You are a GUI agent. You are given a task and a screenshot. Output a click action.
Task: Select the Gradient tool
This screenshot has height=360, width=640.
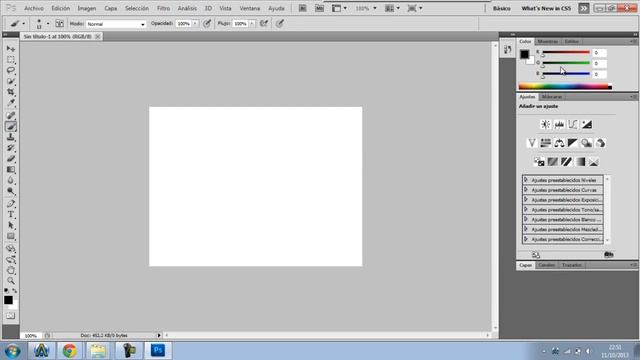coord(11,169)
